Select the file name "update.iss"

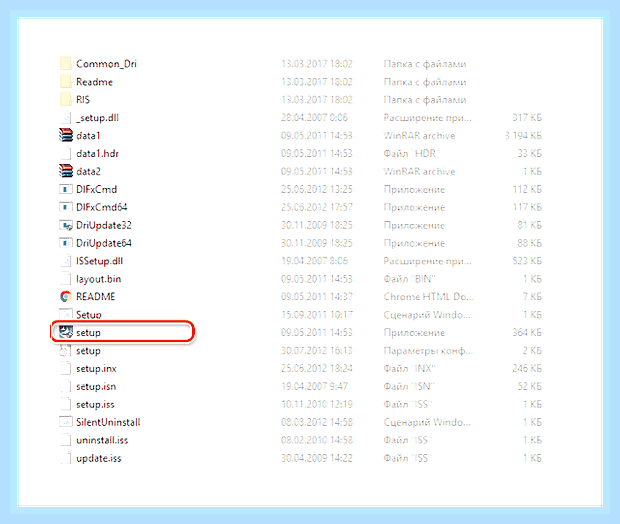(x=98, y=458)
